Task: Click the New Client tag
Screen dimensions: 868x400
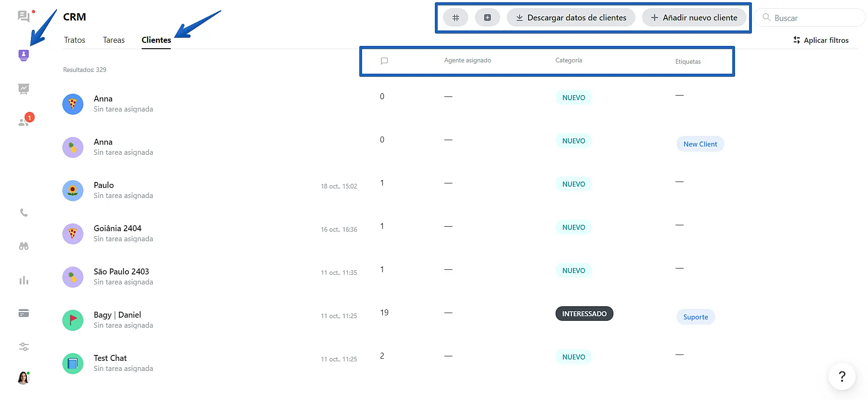Action: click(700, 144)
